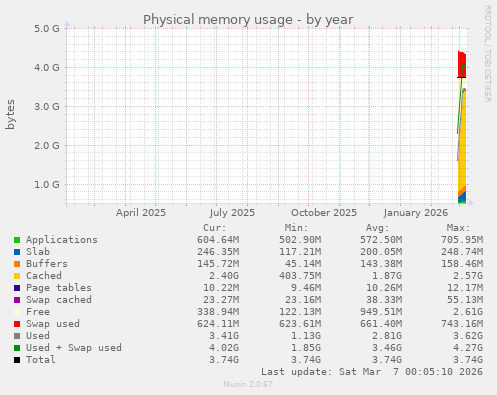Click the Free pale yellow swatch

coord(17,312)
